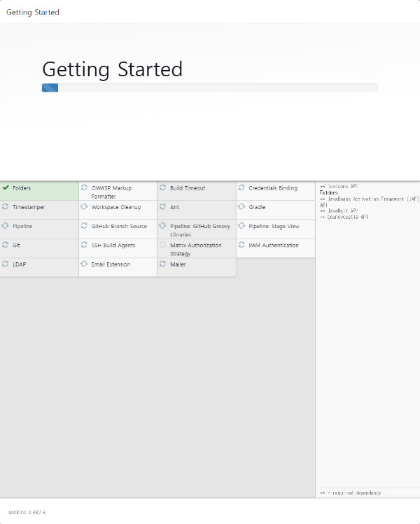Click the Git plugin label
The image size is (420, 524).
click(x=16, y=246)
